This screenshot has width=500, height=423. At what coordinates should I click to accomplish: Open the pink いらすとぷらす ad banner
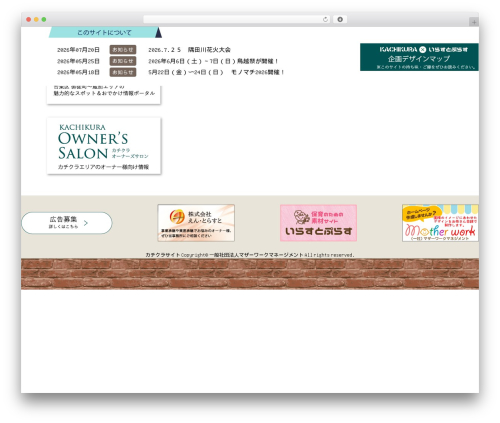pos(318,223)
